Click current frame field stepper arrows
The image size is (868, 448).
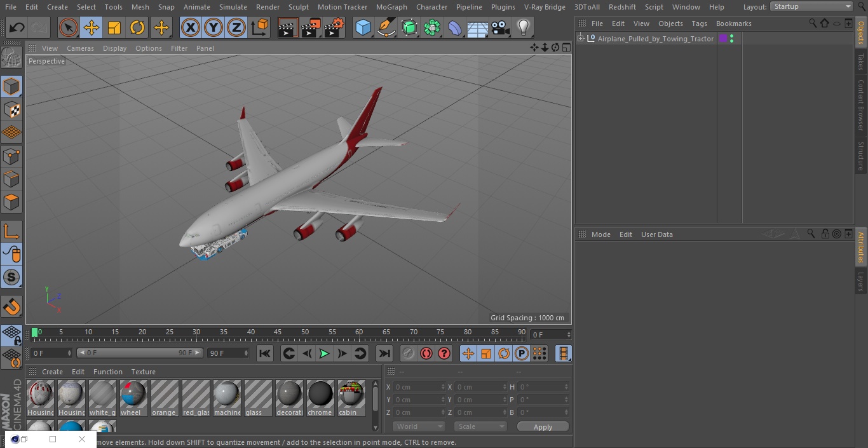click(69, 353)
